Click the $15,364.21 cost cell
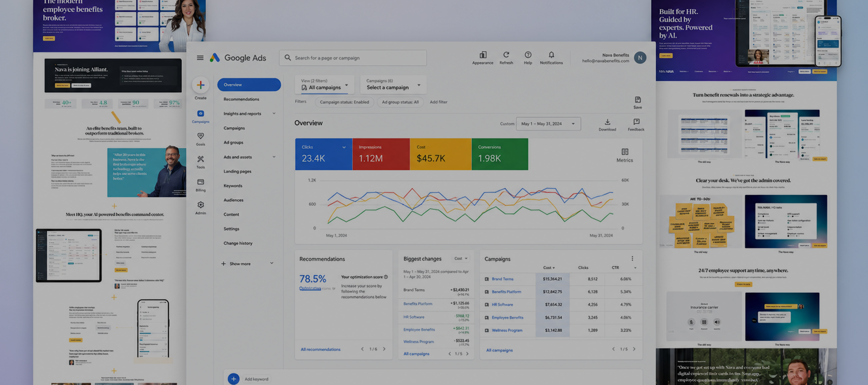Image resolution: width=868 pixels, height=385 pixels. 552,279
